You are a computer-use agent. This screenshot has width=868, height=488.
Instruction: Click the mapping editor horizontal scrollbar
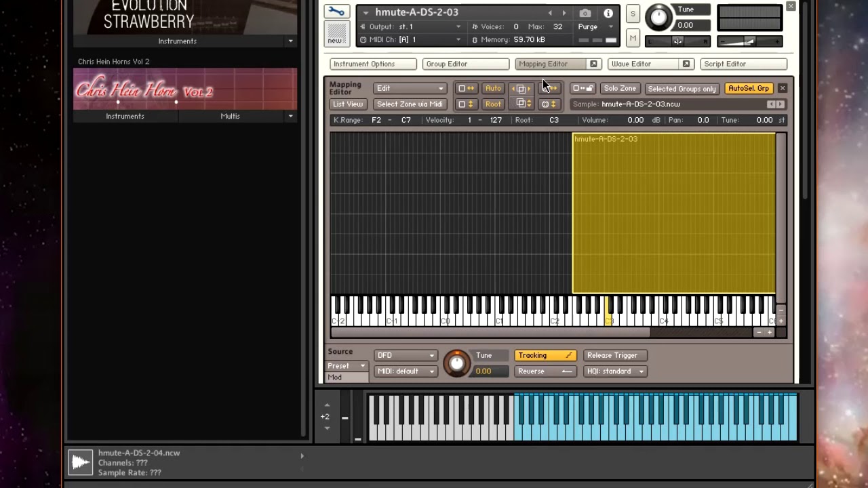click(490, 333)
